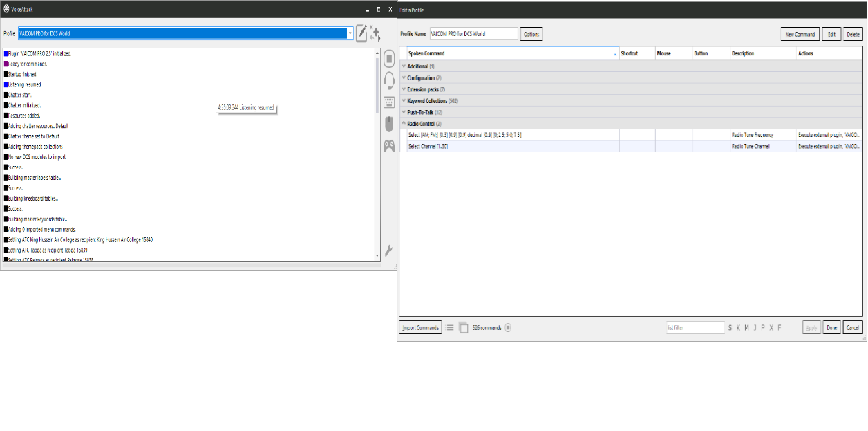Toggle the P filter letter

tap(763, 328)
